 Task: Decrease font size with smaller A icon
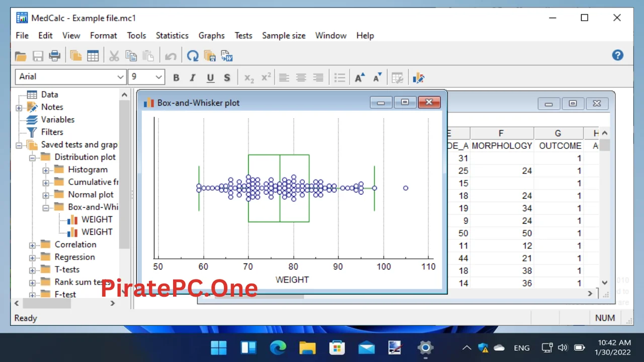377,77
